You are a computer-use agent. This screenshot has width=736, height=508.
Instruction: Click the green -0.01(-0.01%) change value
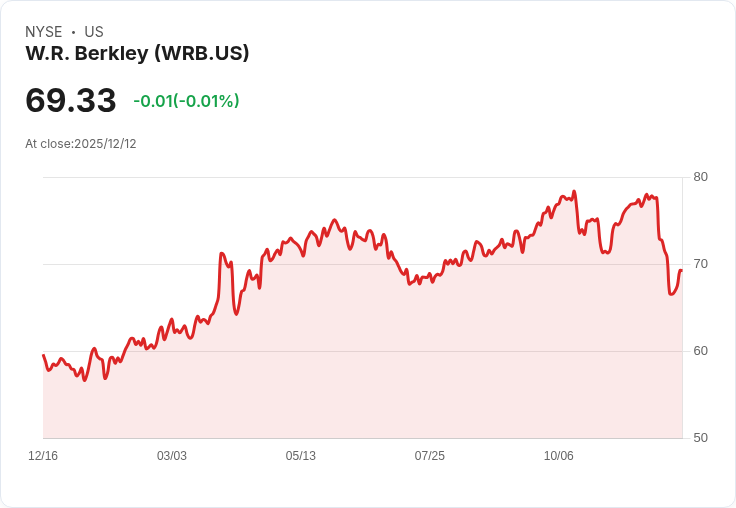coord(186,101)
